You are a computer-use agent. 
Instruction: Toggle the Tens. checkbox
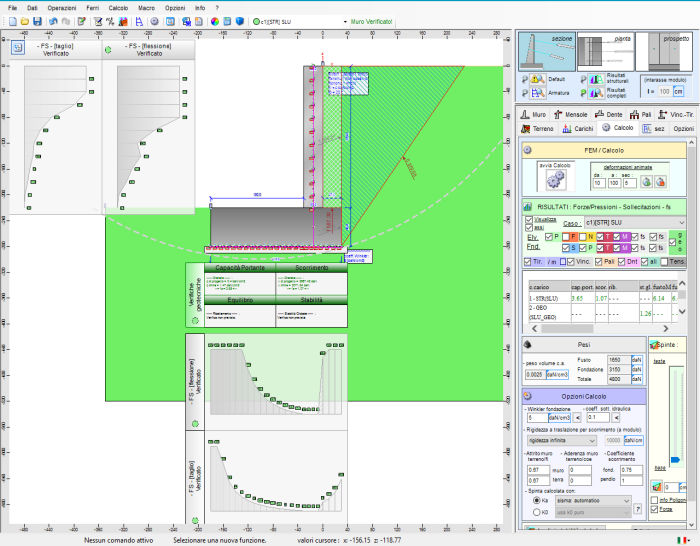click(664, 262)
